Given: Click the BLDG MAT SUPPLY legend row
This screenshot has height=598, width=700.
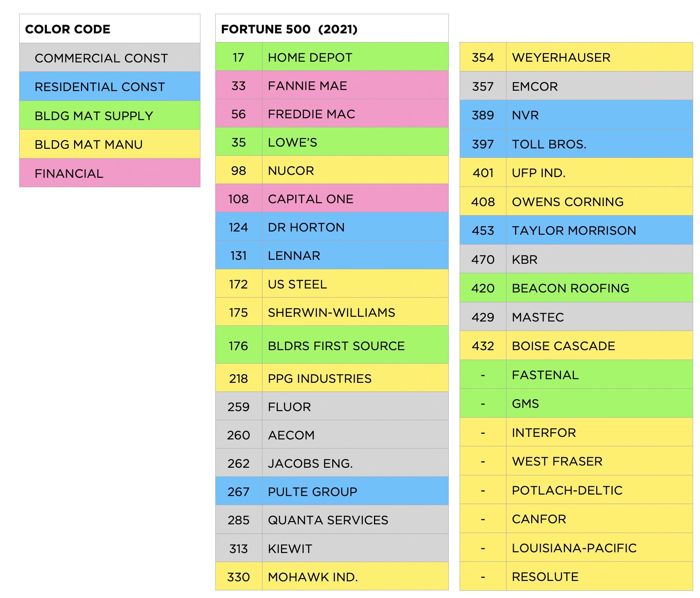Looking at the screenshot, I should click(110, 115).
